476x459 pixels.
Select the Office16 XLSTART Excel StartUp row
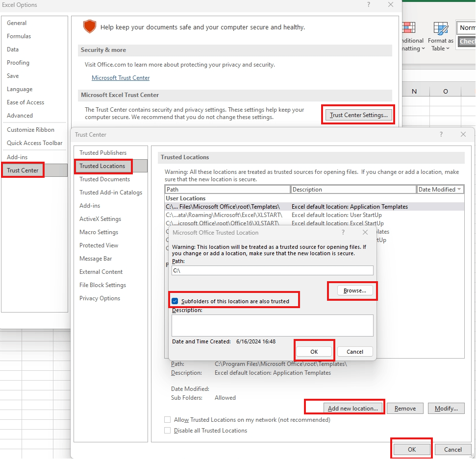(x=315, y=223)
